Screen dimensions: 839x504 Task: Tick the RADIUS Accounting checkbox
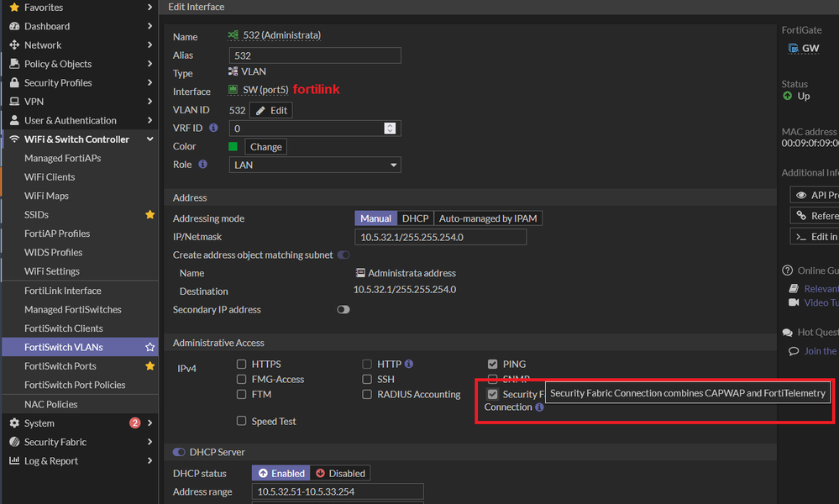click(367, 394)
